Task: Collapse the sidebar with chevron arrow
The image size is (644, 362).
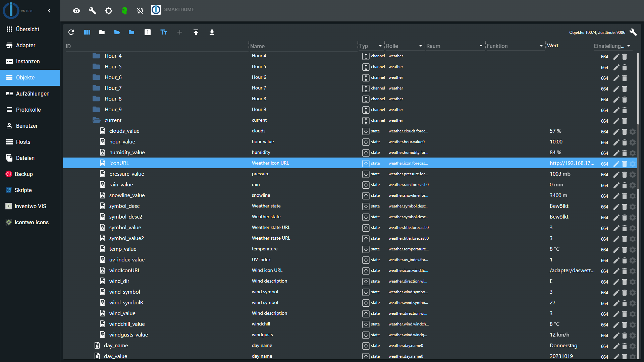Action: point(49,11)
